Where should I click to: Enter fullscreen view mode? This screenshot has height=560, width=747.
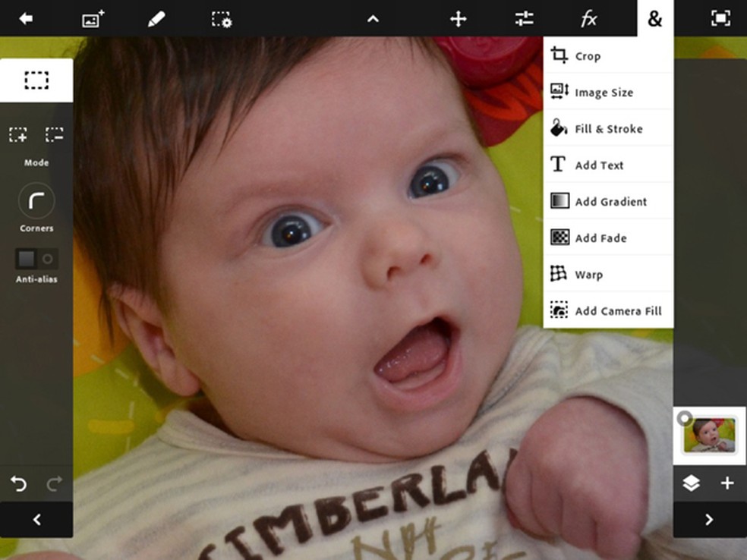coord(720,19)
